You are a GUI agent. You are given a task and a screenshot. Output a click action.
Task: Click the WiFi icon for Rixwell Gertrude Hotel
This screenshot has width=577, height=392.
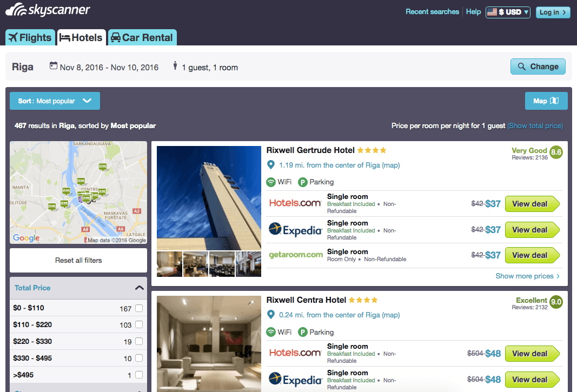[x=271, y=182]
